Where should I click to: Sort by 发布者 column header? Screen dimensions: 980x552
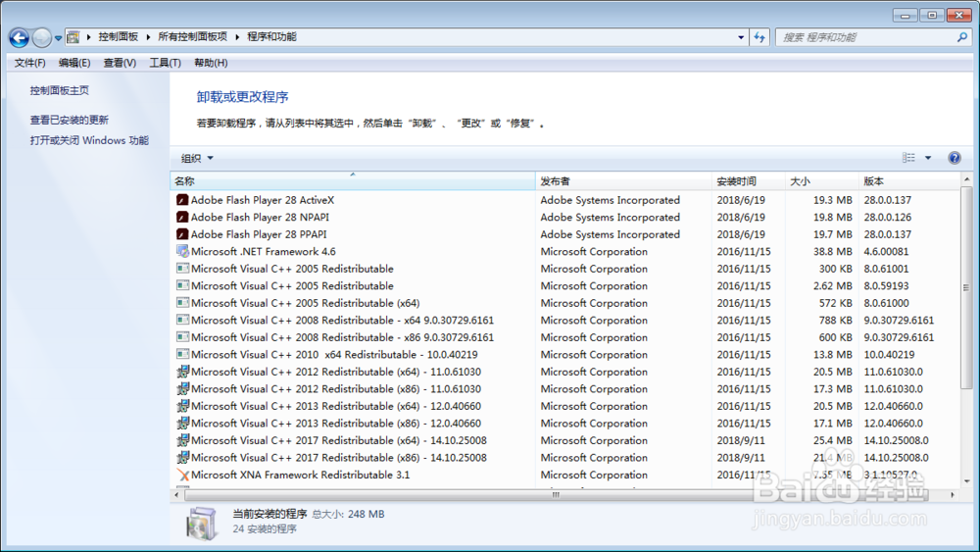tap(623, 181)
